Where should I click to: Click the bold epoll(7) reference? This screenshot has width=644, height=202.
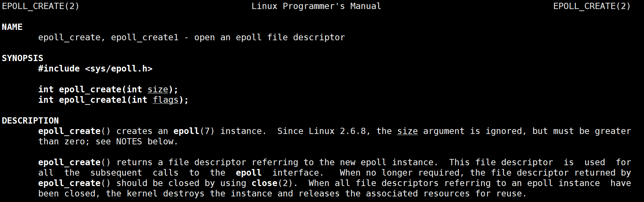[x=194, y=131]
